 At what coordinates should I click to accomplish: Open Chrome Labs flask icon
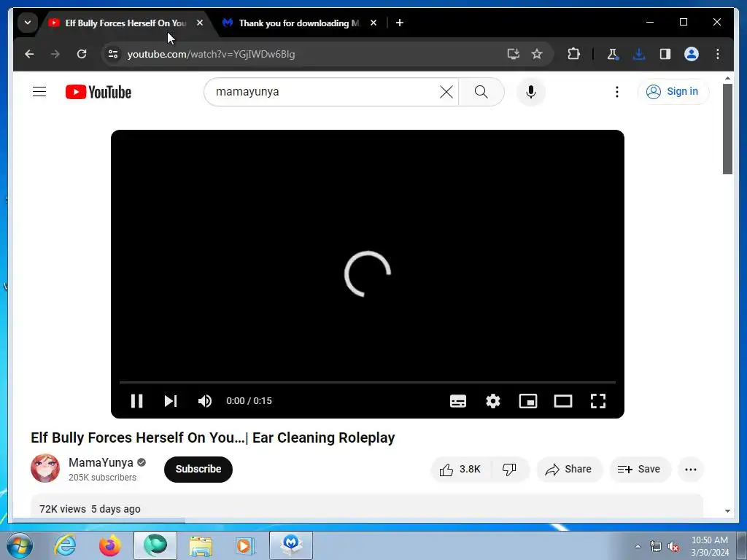pos(613,54)
